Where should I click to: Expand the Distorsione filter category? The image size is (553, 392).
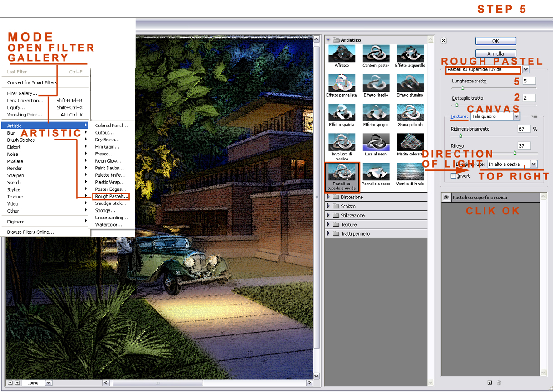(x=328, y=197)
